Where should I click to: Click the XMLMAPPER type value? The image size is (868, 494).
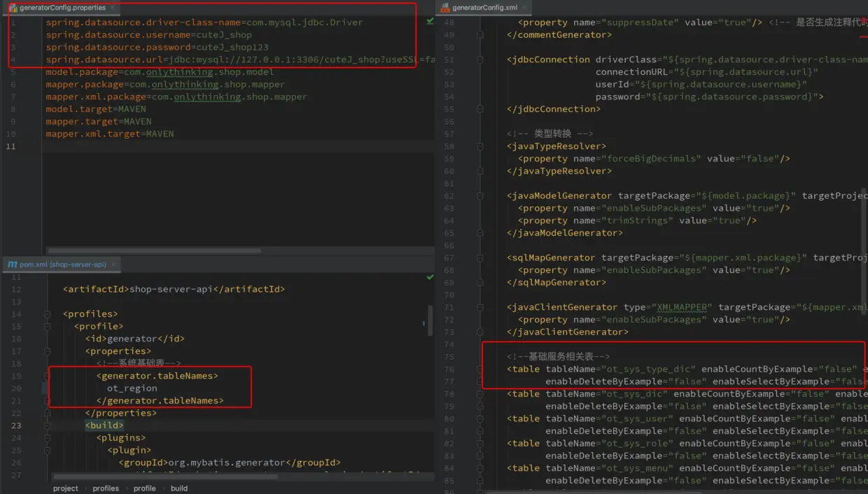pyautogui.click(x=682, y=307)
